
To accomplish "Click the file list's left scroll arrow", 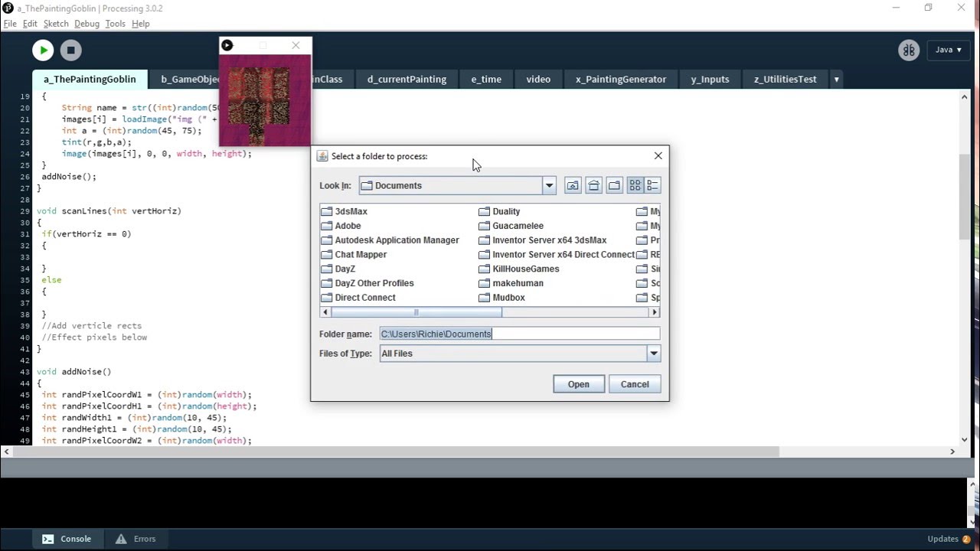I will coord(325,312).
